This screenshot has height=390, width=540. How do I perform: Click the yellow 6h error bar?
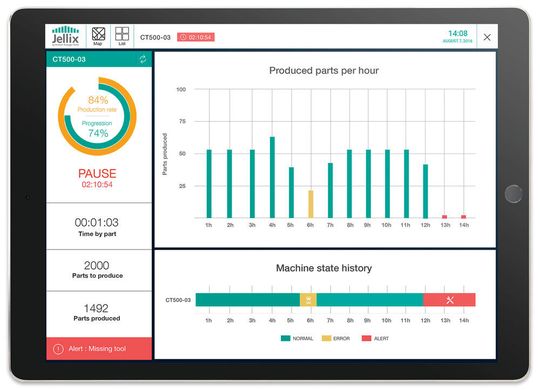coord(311,204)
